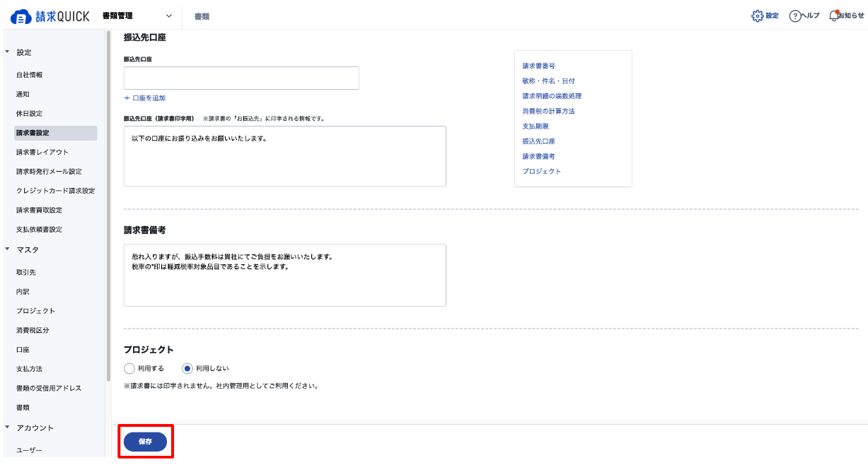Screen dimensions: 868x465
Task: Open 請求書レイアウト in sidebar
Action: pos(42,152)
